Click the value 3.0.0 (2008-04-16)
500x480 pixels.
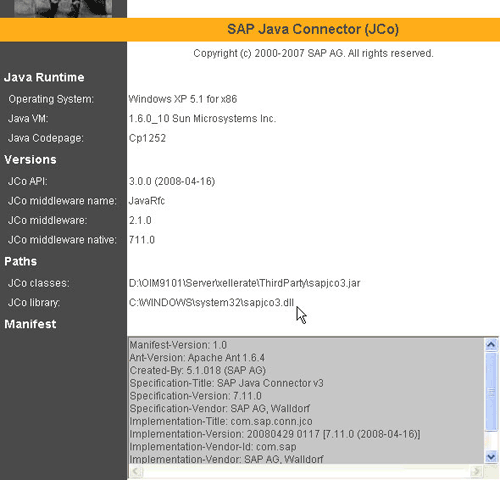[x=172, y=181]
